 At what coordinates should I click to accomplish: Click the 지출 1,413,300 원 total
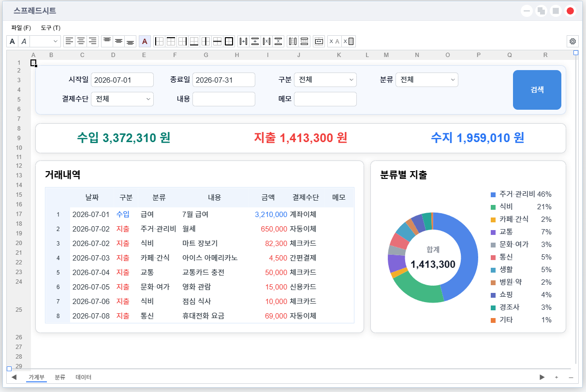coord(301,138)
